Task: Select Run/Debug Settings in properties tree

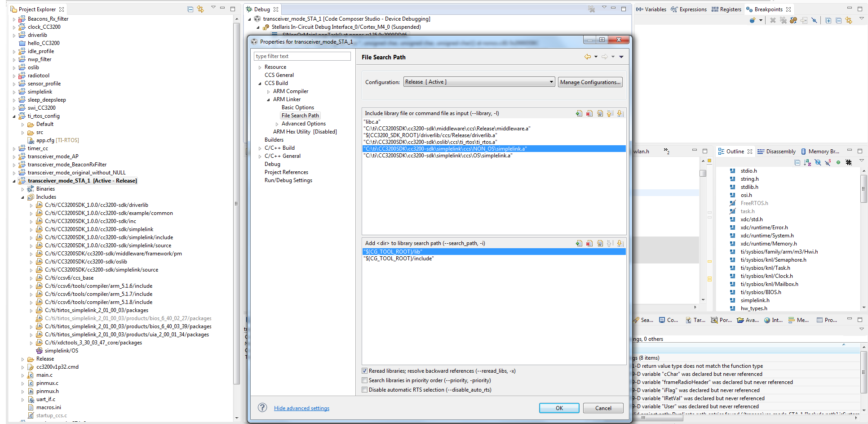Action: coord(288,180)
